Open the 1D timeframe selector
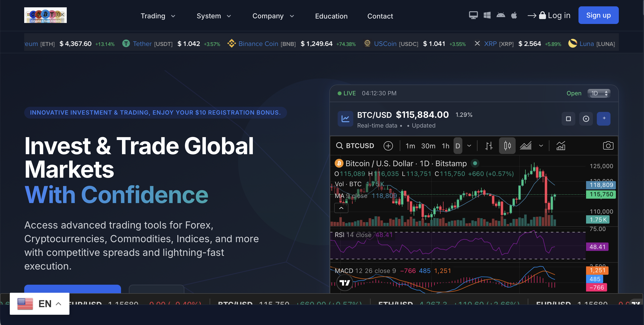Viewport: 644px width, 325px height. click(599, 93)
